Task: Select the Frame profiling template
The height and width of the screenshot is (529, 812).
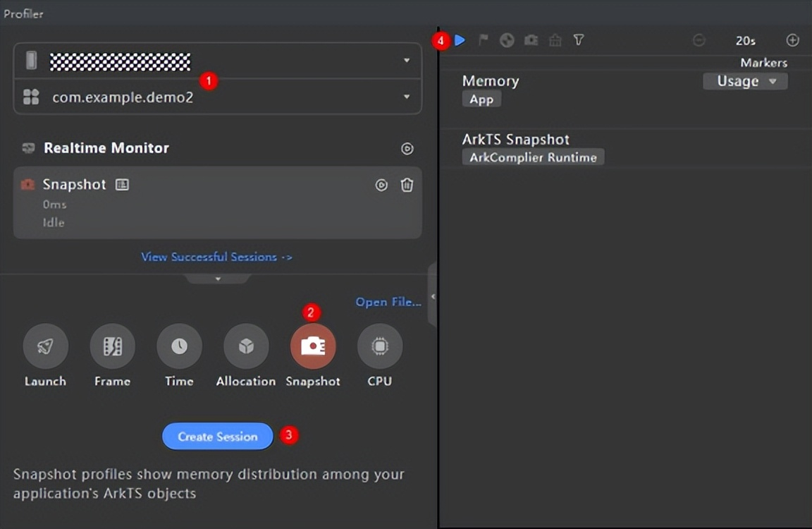Action: (x=111, y=346)
